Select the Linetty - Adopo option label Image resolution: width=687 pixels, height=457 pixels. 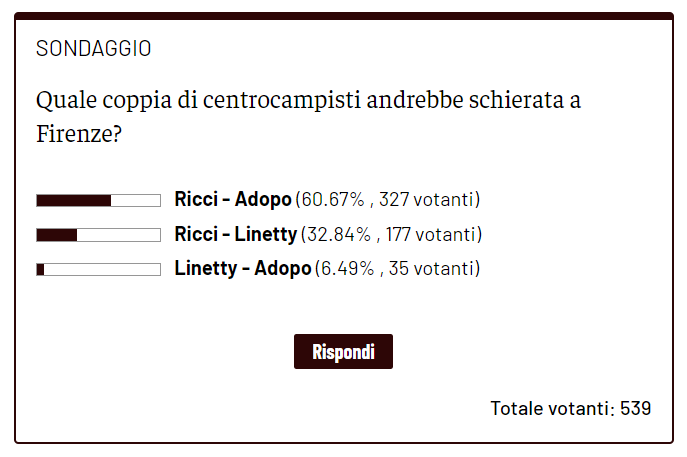242,269
